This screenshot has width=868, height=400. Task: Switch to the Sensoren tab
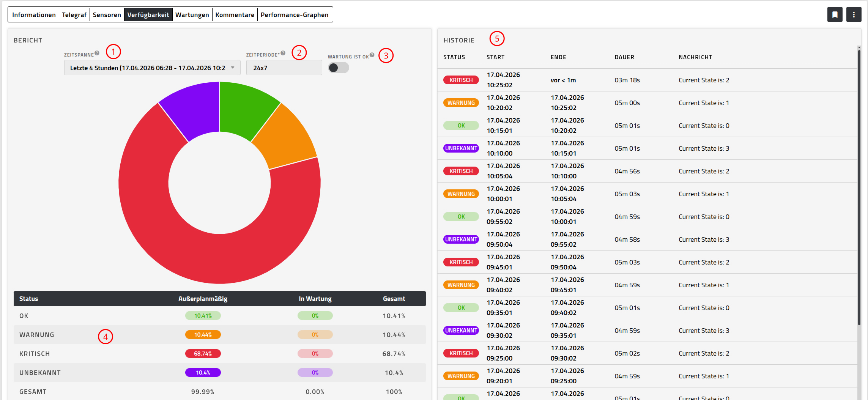[107, 15]
